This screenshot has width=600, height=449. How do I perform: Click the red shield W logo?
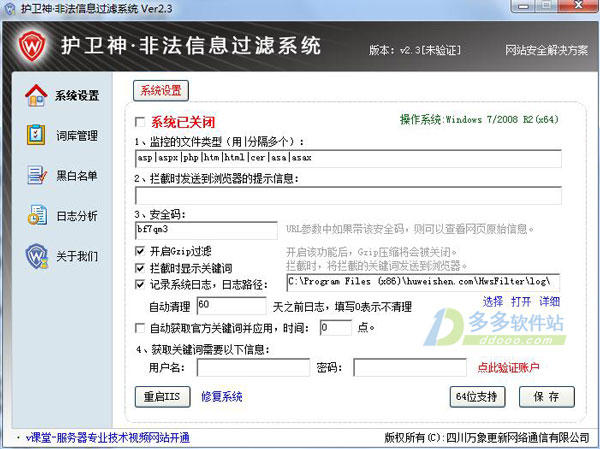tap(32, 46)
